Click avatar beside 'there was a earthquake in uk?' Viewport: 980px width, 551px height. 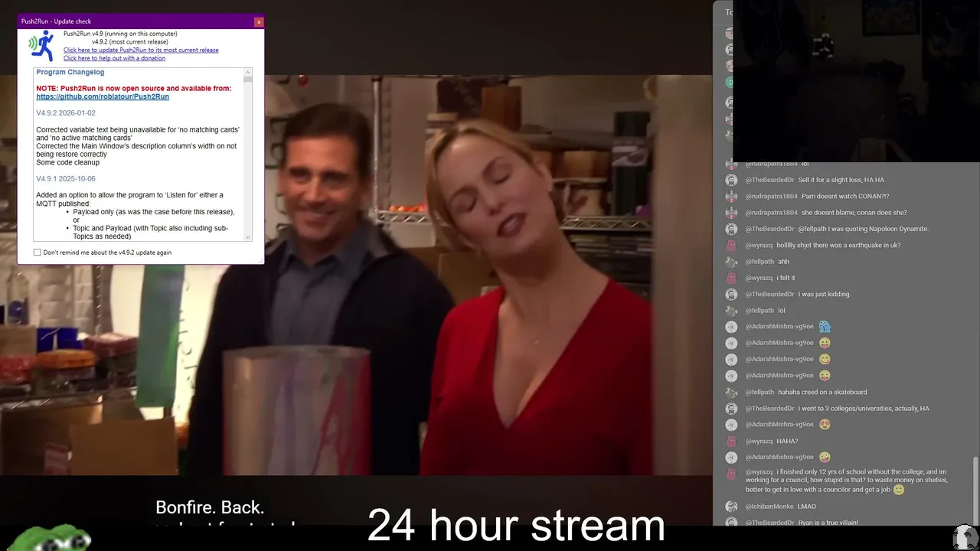[x=731, y=245]
